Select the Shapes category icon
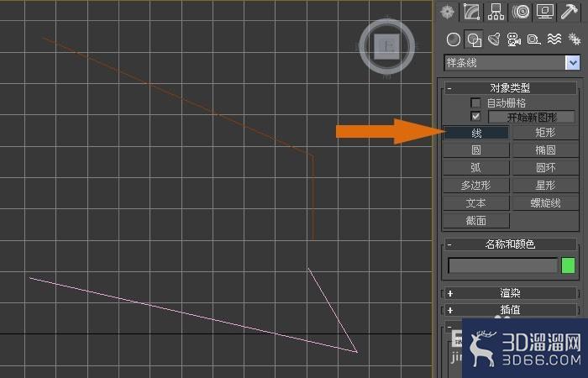 (x=474, y=39)
